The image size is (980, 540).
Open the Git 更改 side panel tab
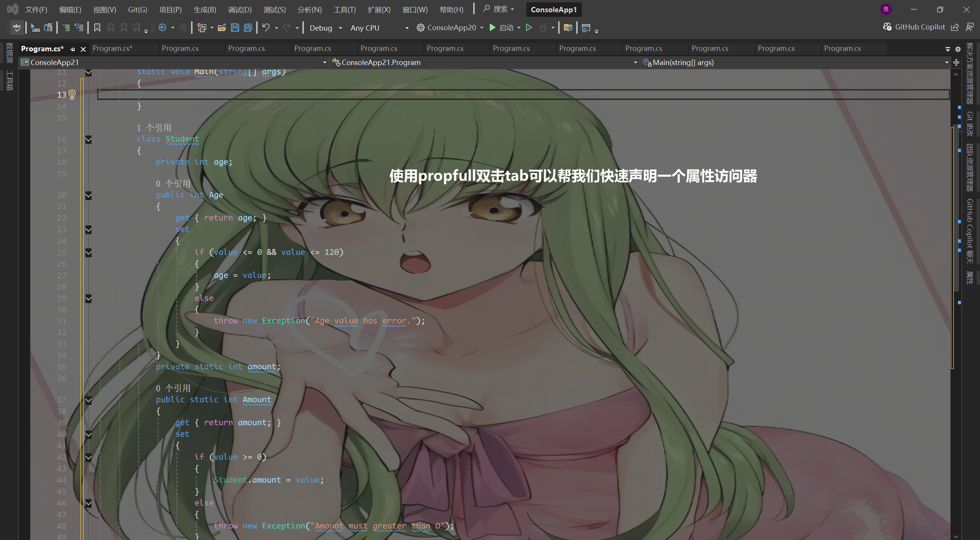click(969, 124)
